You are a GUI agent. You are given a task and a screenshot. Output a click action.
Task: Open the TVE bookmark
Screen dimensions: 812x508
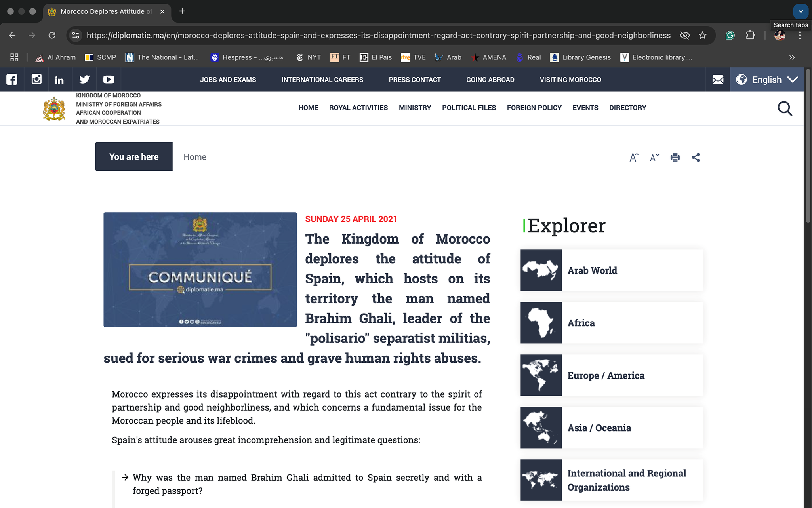point(413,57)
